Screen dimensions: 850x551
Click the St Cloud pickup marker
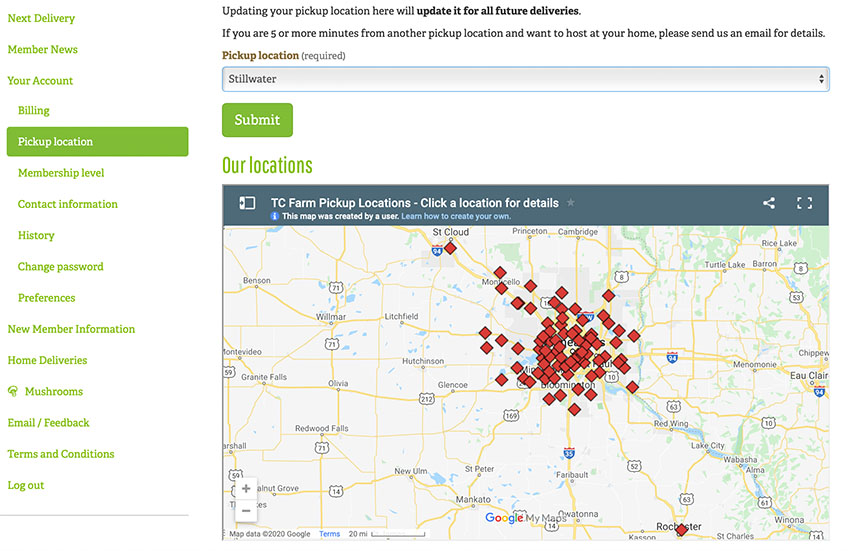(x=450, y=248)
